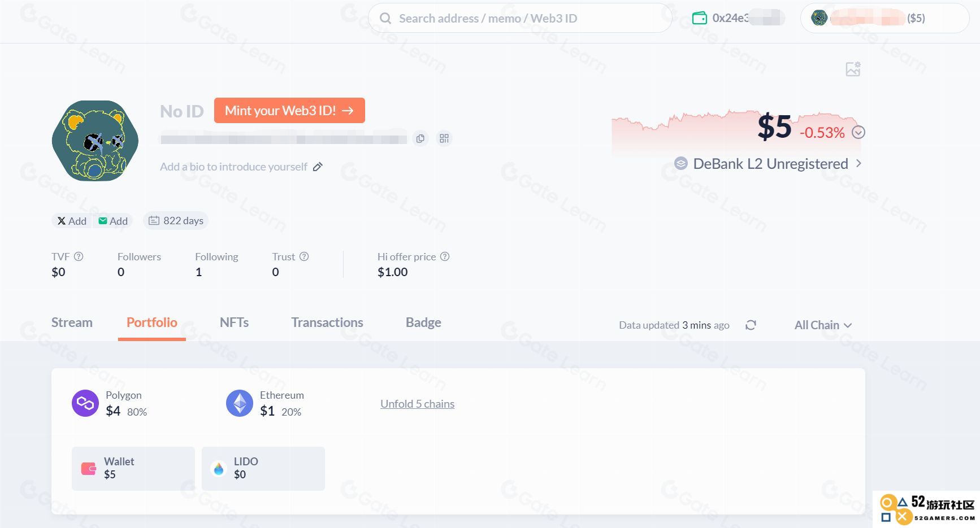Image resolution: width=980 pixels, height=528 pixels.
Task: Switch to the NFTs tab
Action: point(234,322)
